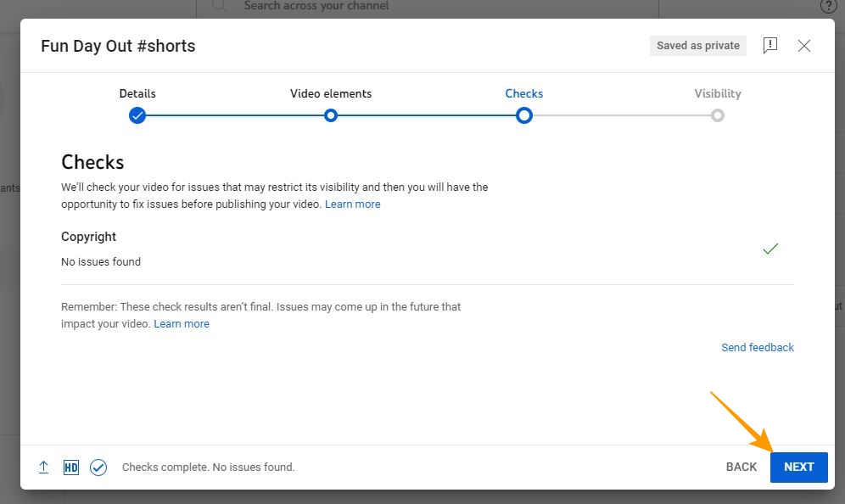Click the checks complete checkmark icon
Screen dimensions: 845x504
(x=98, y=468)
